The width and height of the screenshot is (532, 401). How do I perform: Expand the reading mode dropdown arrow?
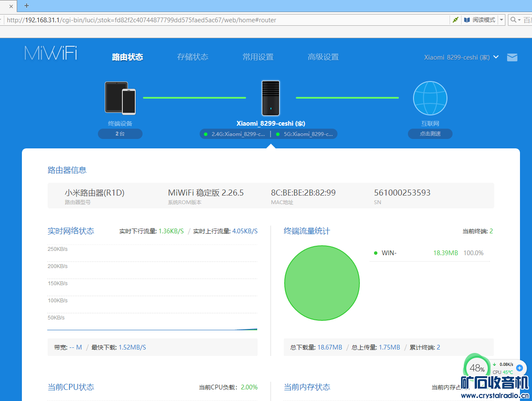[501, 20]
